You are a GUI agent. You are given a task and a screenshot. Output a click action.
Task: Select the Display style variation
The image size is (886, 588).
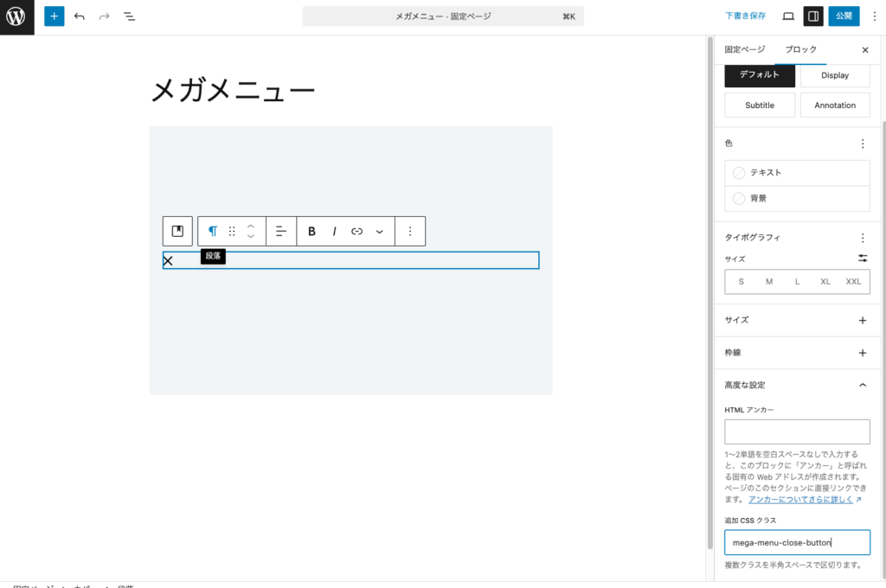tap(834, 75)
